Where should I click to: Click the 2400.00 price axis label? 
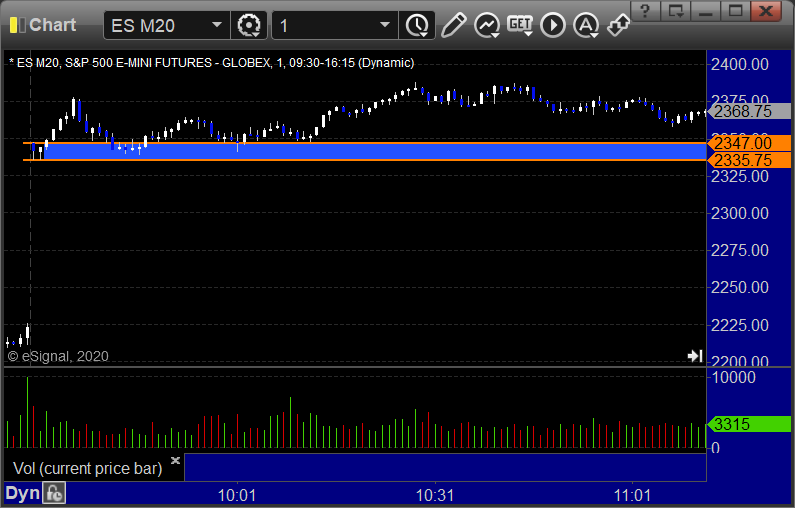(740, 64)
